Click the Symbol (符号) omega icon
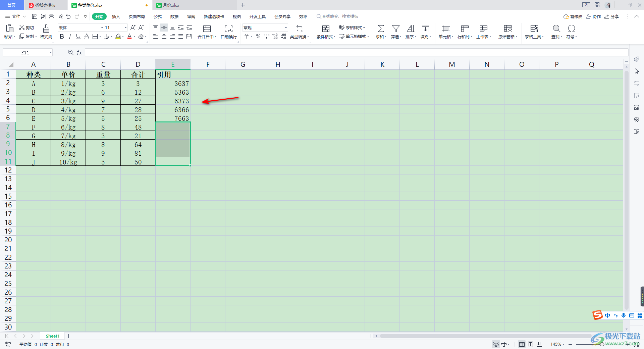Screen dimensions: 644x349 (x=572, y=29)
